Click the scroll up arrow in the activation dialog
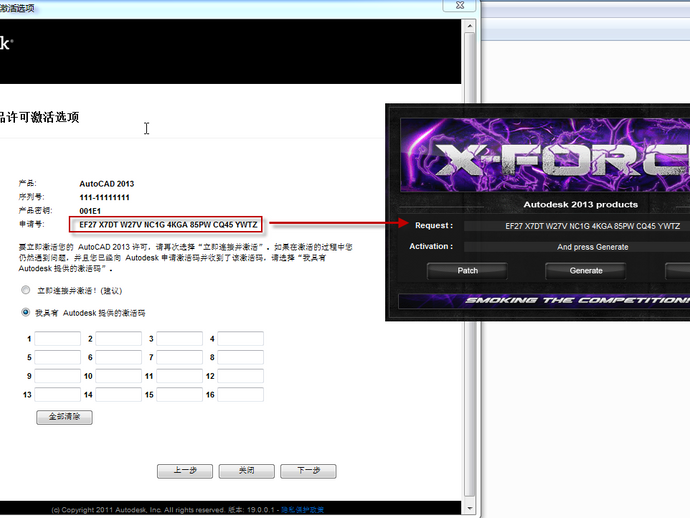This screenshot has height=518, width=690. pos(470,26)
